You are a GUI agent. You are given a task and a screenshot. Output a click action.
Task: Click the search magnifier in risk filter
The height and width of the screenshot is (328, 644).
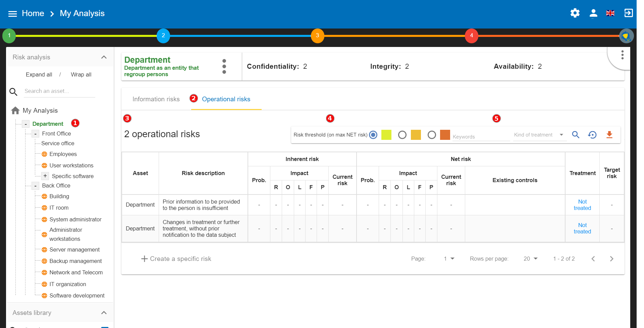(576, 135)
